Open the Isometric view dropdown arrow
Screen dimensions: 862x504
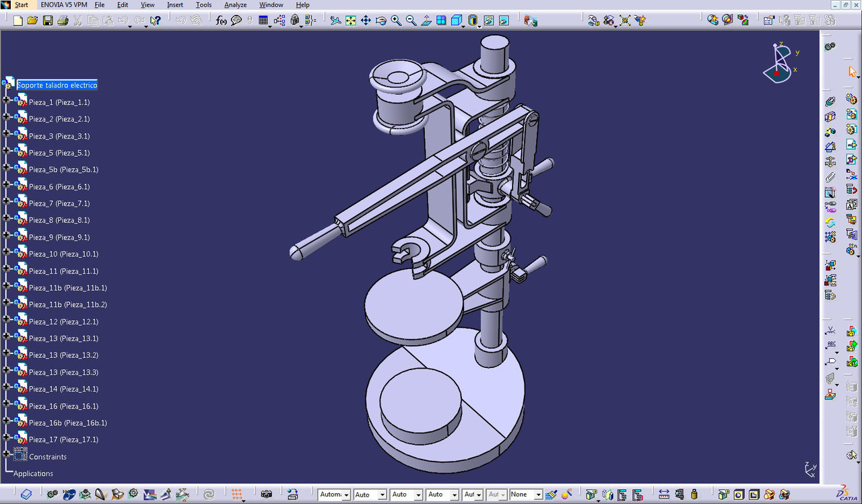click(463, 27)
